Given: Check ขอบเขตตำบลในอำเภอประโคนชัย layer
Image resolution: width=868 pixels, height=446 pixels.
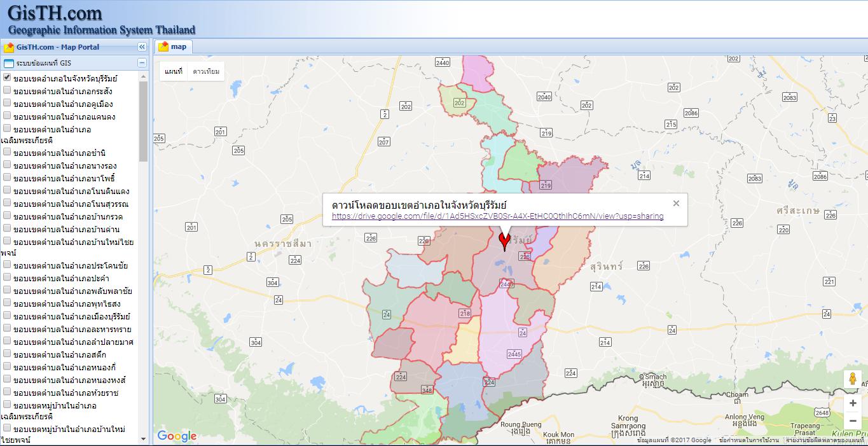Looking at the screenshot, I should pos(7,265).
